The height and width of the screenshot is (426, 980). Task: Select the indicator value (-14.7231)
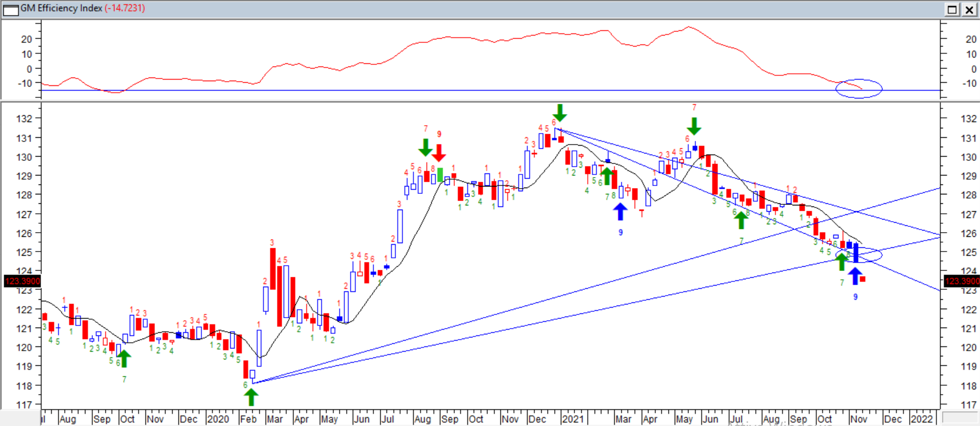pos(125,8)
